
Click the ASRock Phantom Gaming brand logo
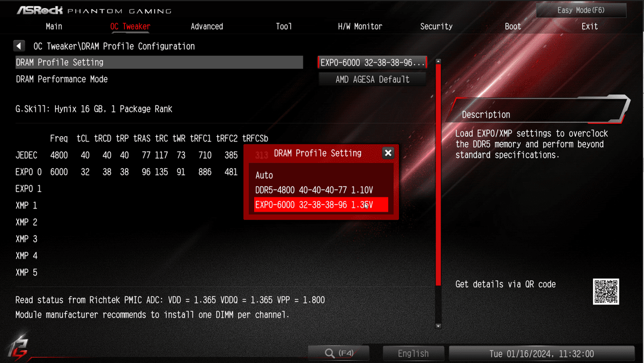94,10
